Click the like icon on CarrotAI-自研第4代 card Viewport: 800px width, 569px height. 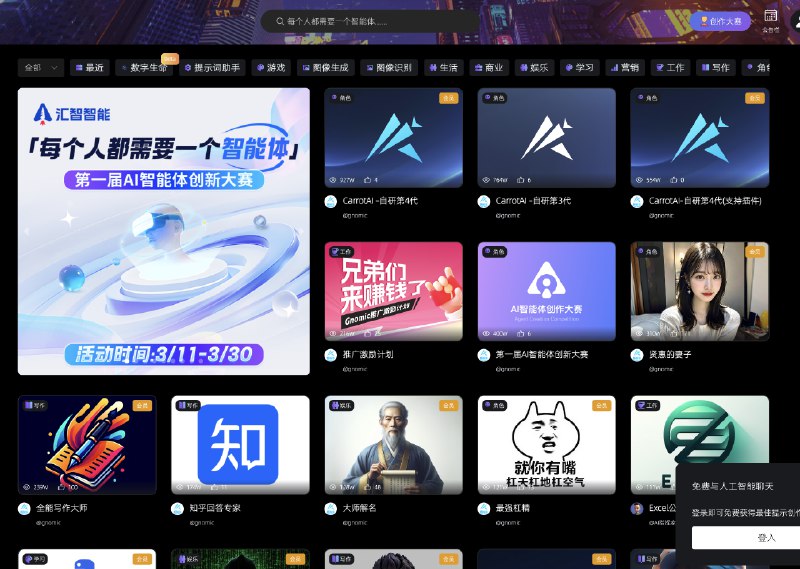pyautogui.click(x=367, y=180)
